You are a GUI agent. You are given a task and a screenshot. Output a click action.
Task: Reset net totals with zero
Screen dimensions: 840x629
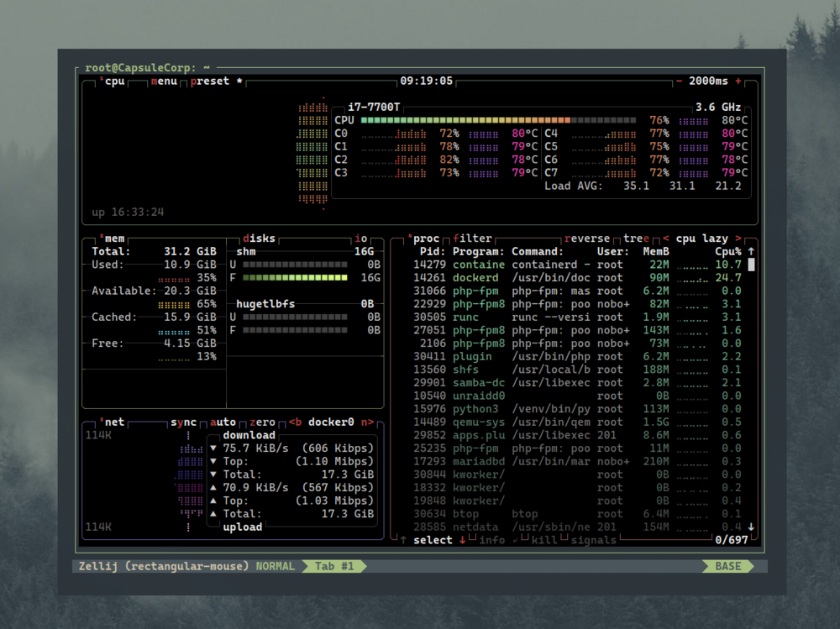coord(262,422)
